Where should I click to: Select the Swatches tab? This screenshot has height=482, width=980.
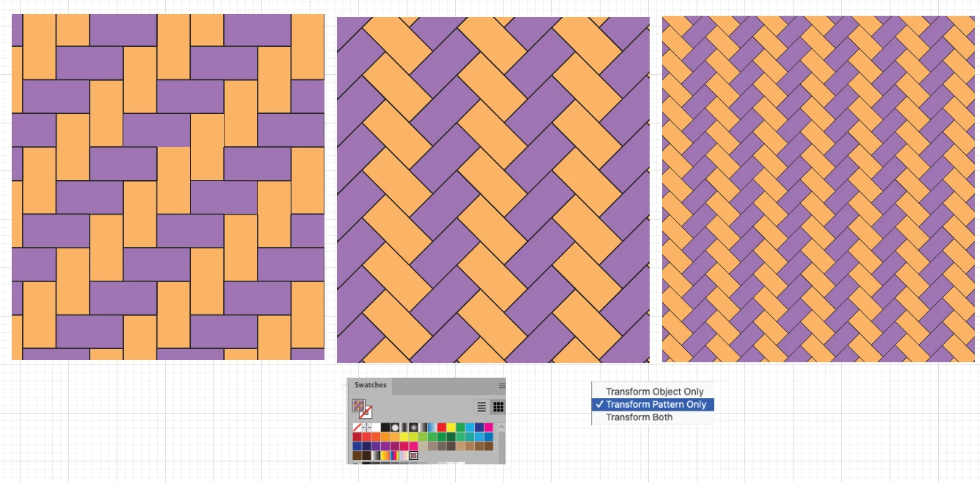coord(371,385)
